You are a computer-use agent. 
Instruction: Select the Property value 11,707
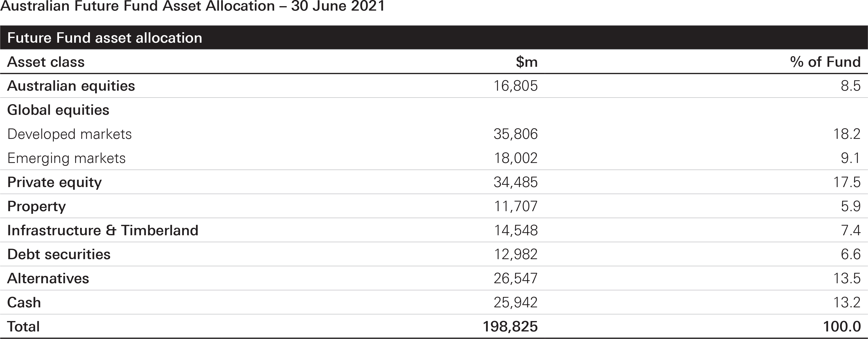pos(515,206)
